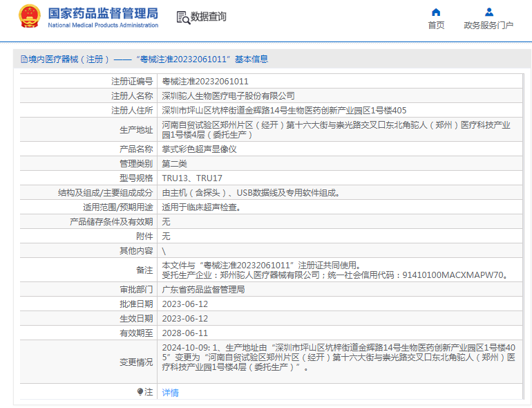Click the 其他内容 label
This screenshot has width=532, height=408.
coord(136,251)
